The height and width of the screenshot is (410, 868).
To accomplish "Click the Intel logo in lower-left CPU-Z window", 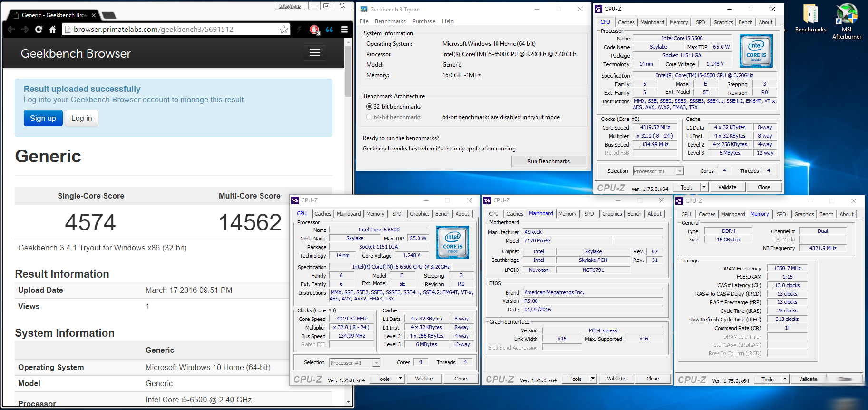I will coord(452,242).
